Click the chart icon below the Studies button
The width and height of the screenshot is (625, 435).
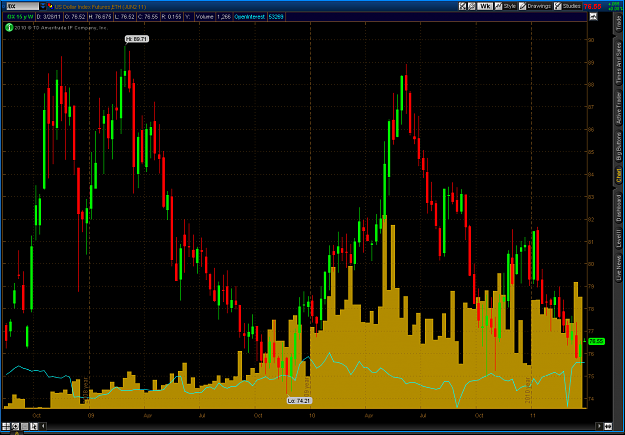(594, 17)
